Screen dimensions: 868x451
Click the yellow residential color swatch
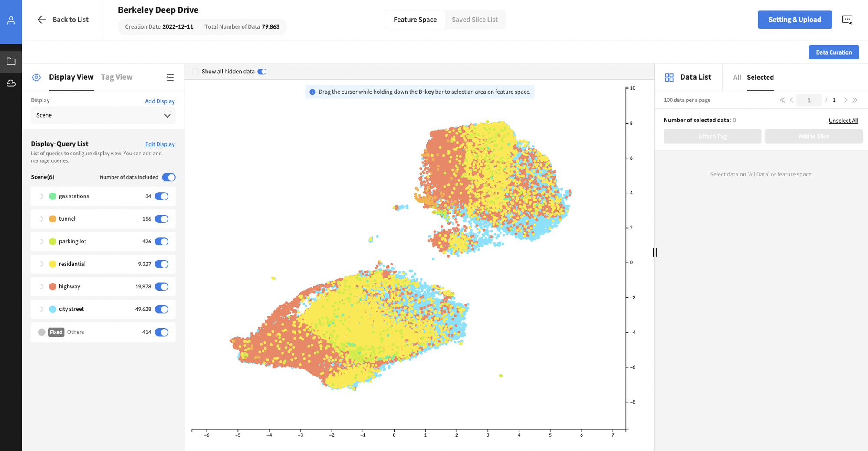53,264
